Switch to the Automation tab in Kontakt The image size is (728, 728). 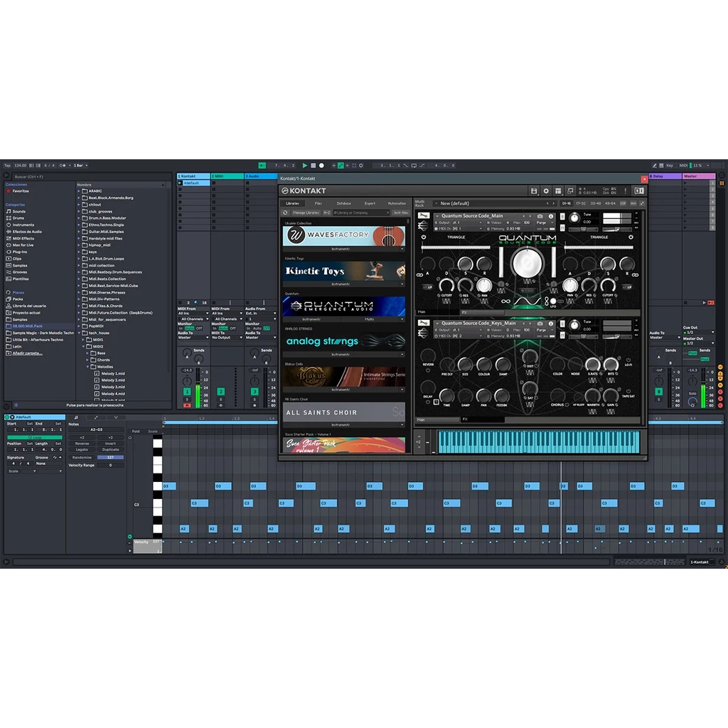pos(397,203)
